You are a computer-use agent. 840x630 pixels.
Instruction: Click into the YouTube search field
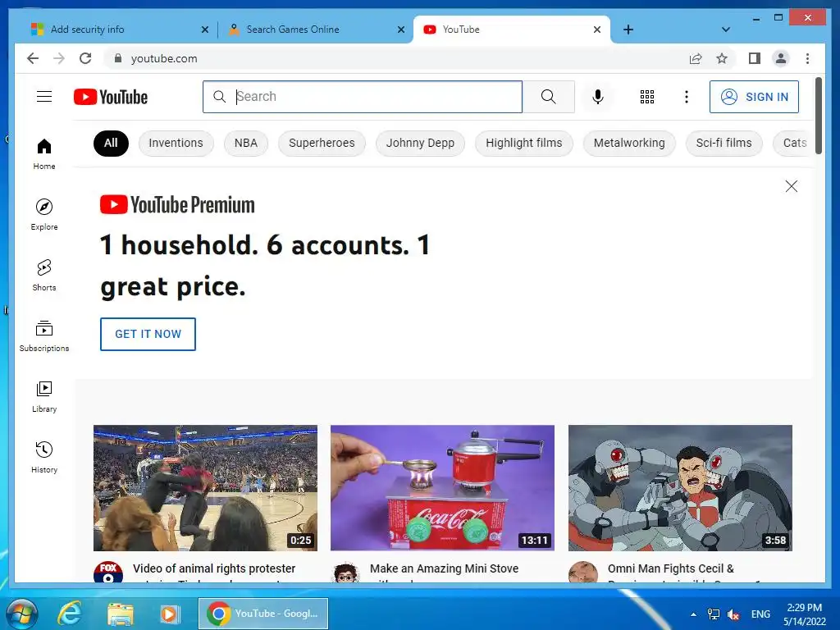coord(362,97)
